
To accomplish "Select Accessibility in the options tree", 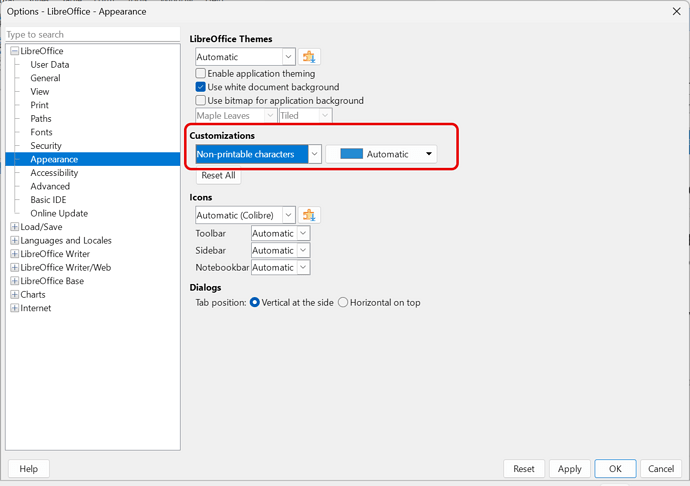I will [54, 173].
